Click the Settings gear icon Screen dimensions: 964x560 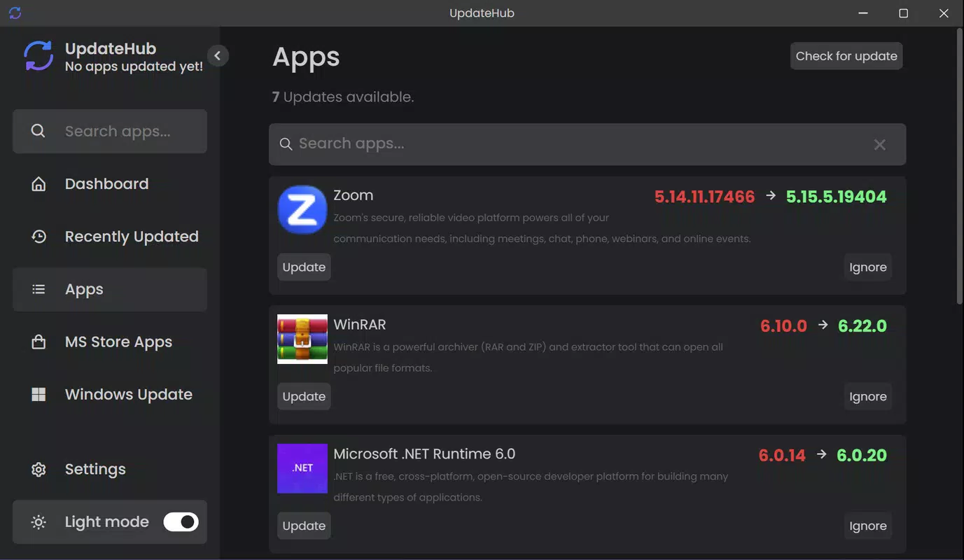(39, 469)
